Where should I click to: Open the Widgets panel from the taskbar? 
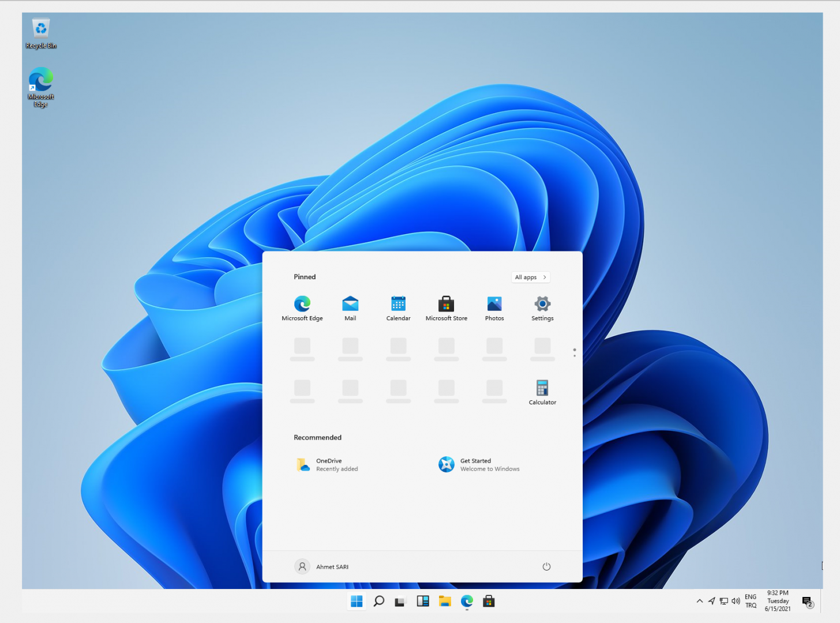click(422, 601)
